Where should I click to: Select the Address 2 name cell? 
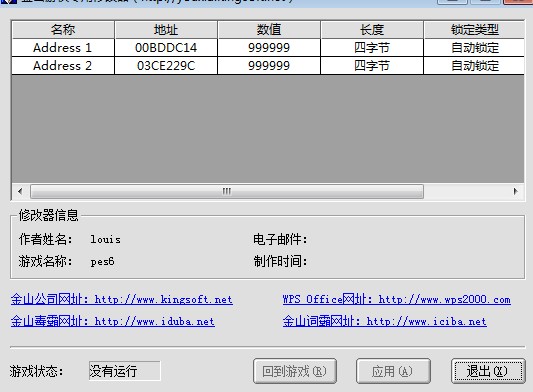point(63,66)
